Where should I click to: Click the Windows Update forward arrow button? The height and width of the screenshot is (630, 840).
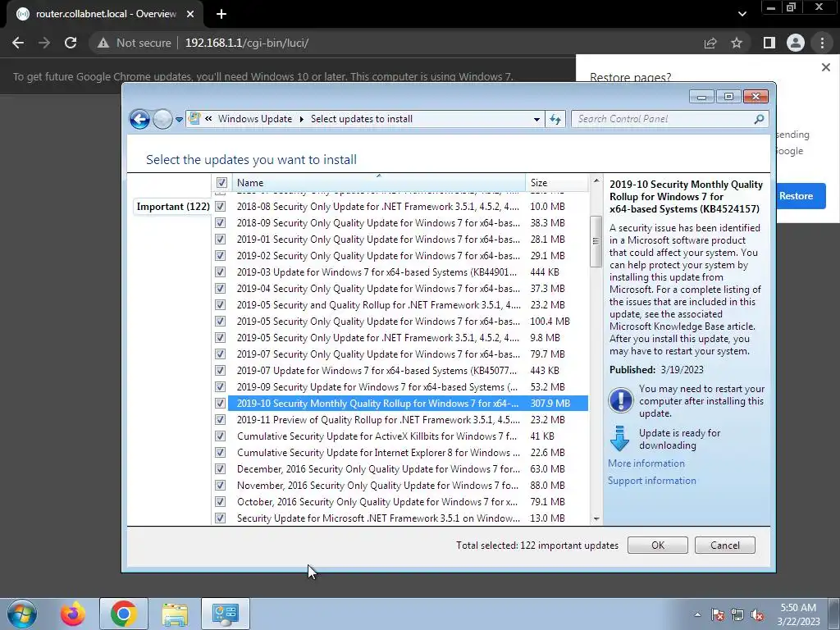pyautogui.click(x=162, y=119)
